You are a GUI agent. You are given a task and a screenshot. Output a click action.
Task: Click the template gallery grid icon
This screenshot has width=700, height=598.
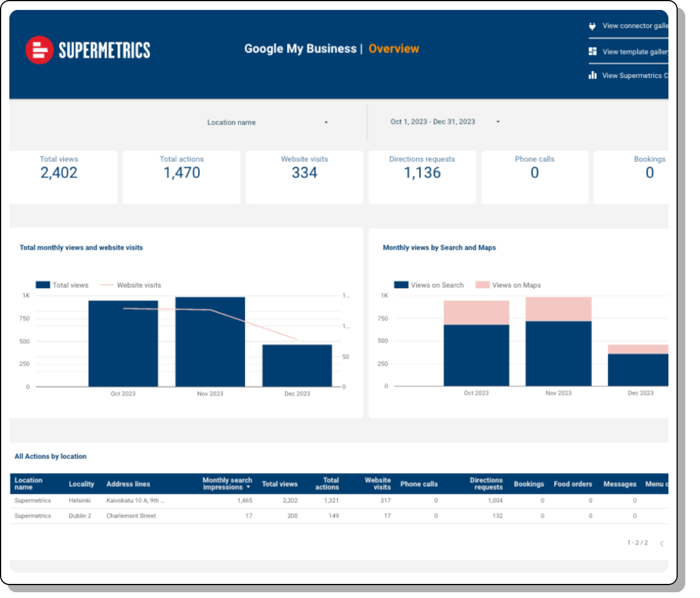click(592, 52)
